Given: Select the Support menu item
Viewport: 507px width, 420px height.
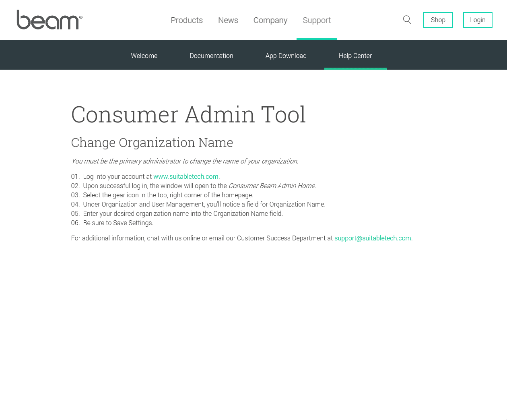Looking at the screenshot, I should click(x=317, y=20).
